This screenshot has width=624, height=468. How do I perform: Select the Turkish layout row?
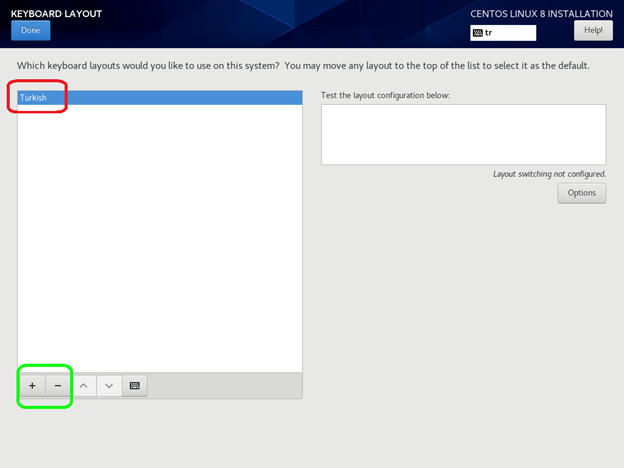point(160,98)
